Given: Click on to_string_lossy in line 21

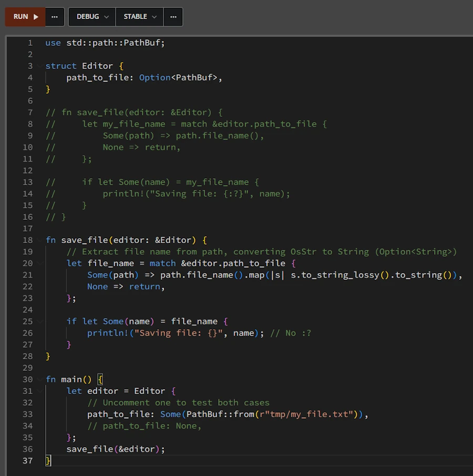Looking at the screenshot, I should [x=340, y=275].
